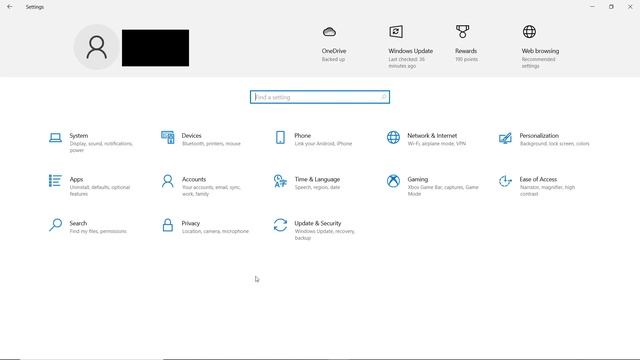Click the Apps list icon
640x360 pixels.
(x=55, y=181)
